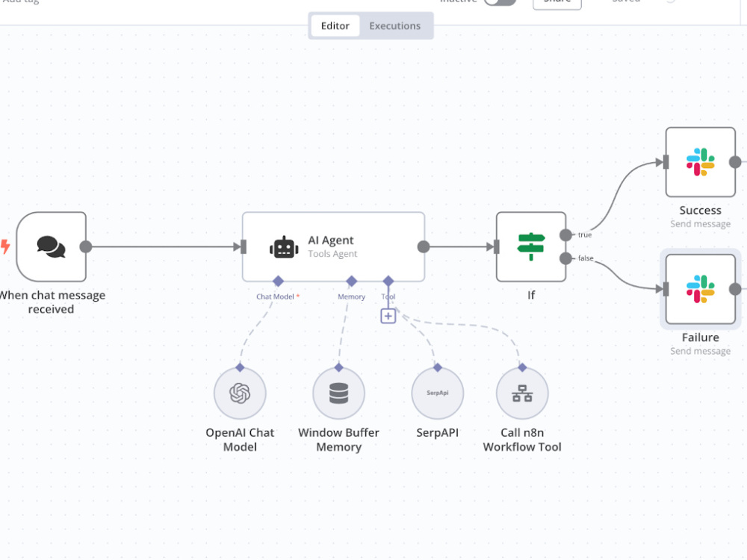Select the When chat message received trigger node
This screenshot has width=747, height=560.
pos(52,246)
